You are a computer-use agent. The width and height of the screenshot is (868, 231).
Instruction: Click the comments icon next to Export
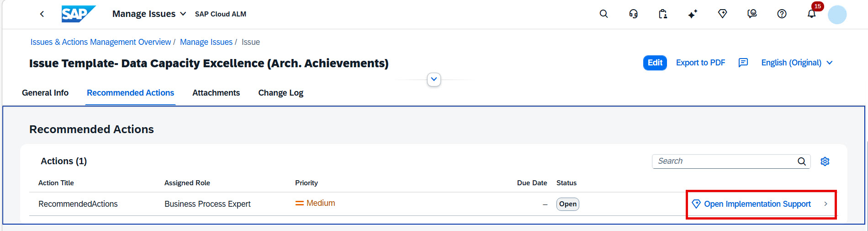[x=743, y=63]
